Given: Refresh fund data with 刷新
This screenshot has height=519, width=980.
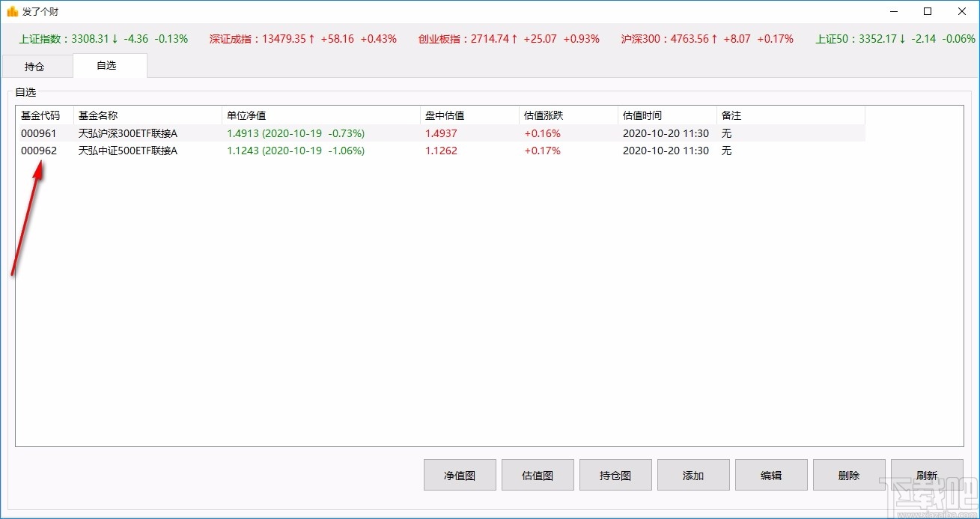Looking at the screenshot, I should [926, 474].
